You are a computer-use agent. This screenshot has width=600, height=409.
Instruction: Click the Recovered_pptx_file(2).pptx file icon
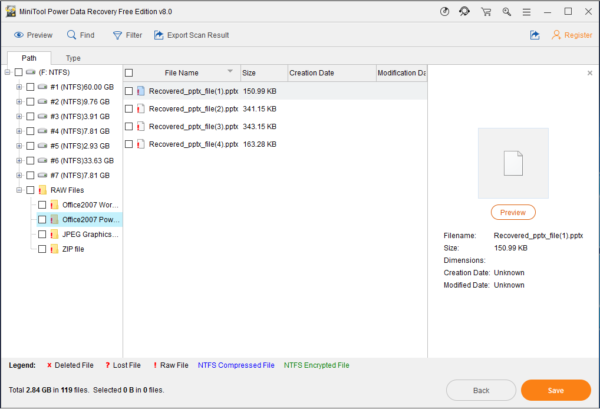(x=141, y=109)
